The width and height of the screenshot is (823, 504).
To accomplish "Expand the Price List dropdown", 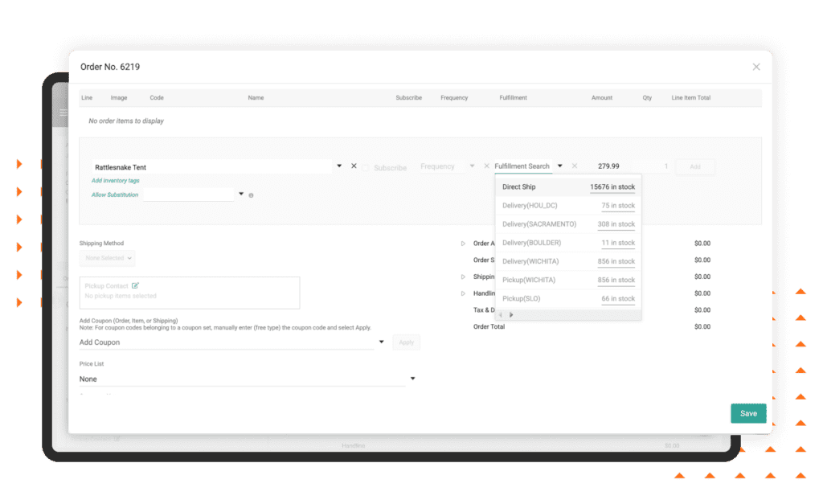I will pyautogui.click(x=413, y=379).
